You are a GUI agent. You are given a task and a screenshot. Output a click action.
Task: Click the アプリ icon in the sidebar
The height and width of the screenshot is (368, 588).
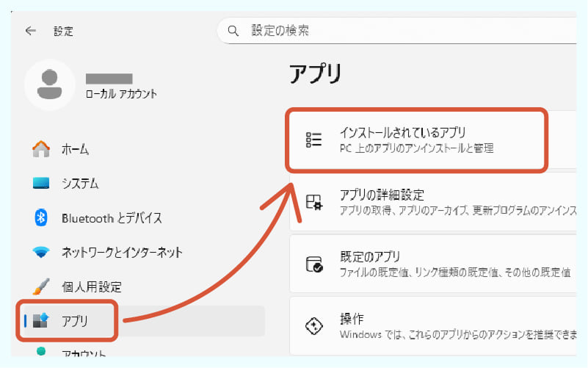coord(41,320)
